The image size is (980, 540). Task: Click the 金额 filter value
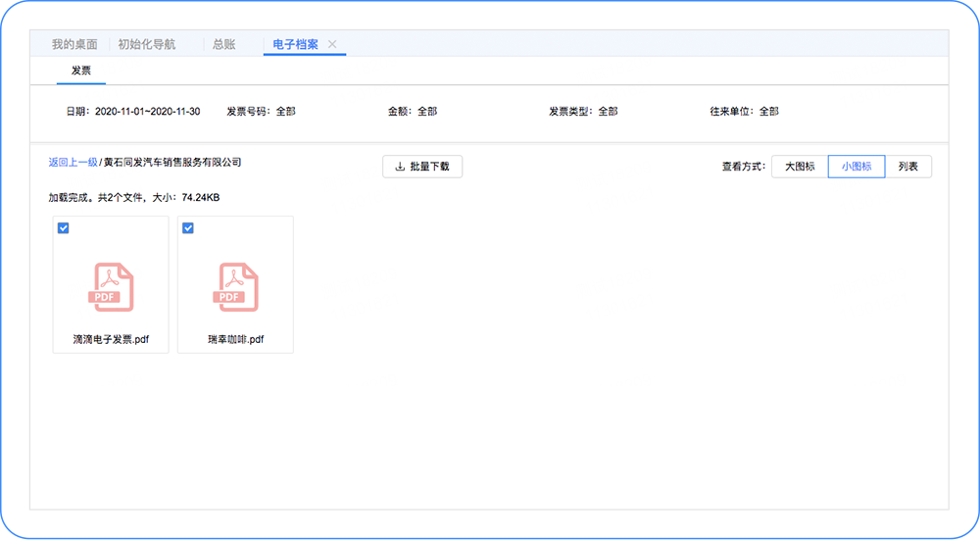427,112
